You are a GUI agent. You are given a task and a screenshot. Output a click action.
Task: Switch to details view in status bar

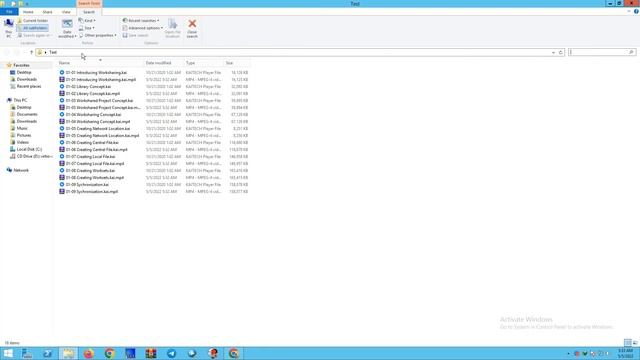pyautogui.click(x=628, y=343)
